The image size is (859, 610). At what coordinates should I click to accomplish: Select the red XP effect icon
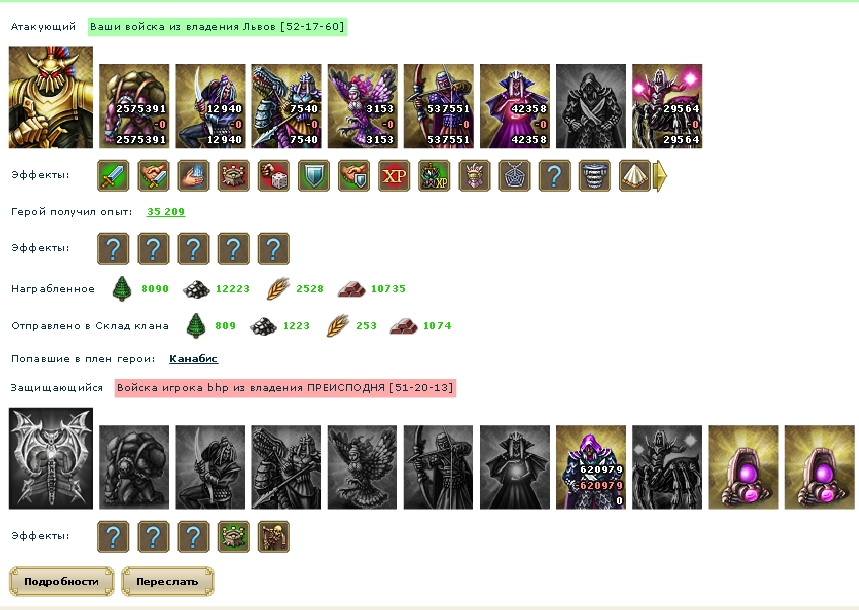tap(394, 176)
